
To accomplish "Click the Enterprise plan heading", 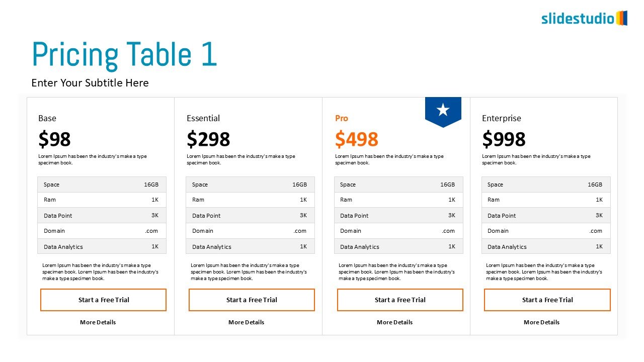I will pos(502,118).
